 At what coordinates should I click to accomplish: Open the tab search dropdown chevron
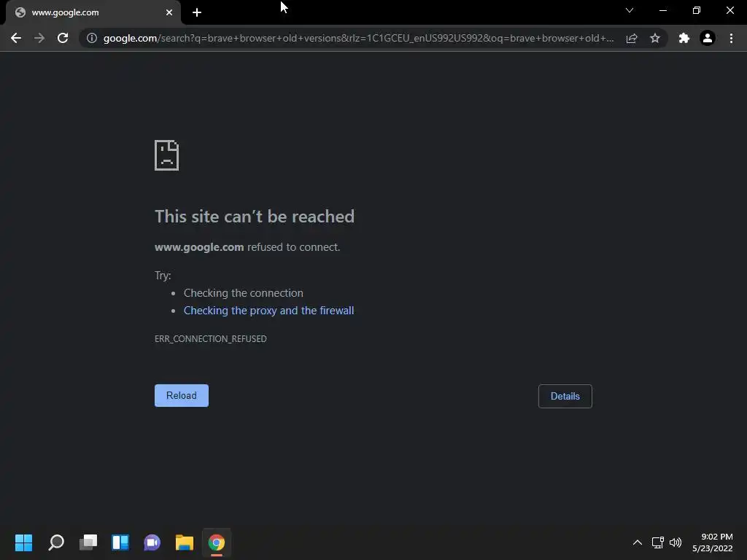click(x=630, y=10)
